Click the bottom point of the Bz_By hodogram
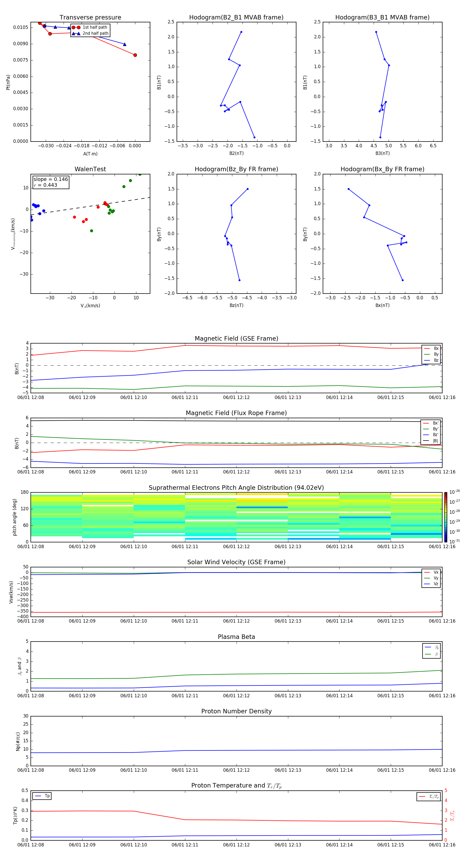The image size is (473, 868). click(239, 280)
